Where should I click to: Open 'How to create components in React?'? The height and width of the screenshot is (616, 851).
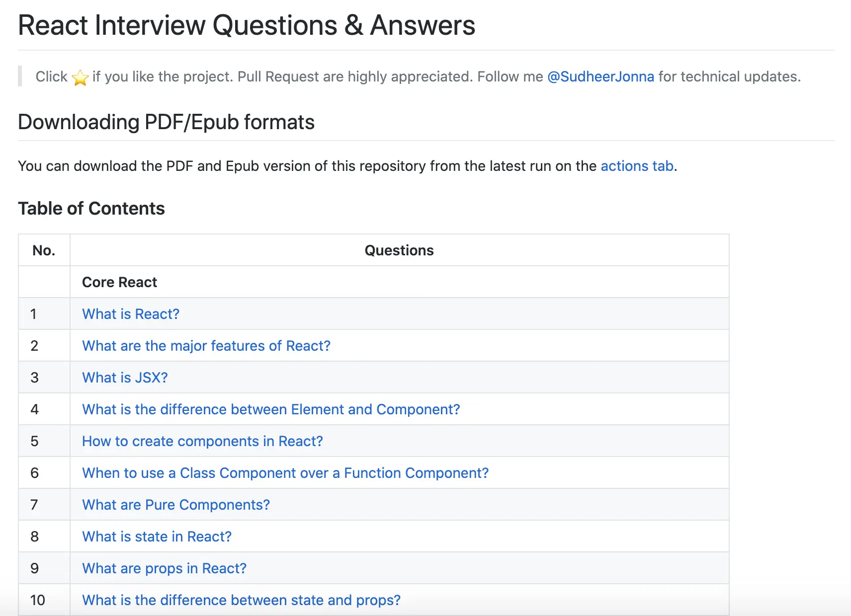pyautogui.click(x=202, y=441)
